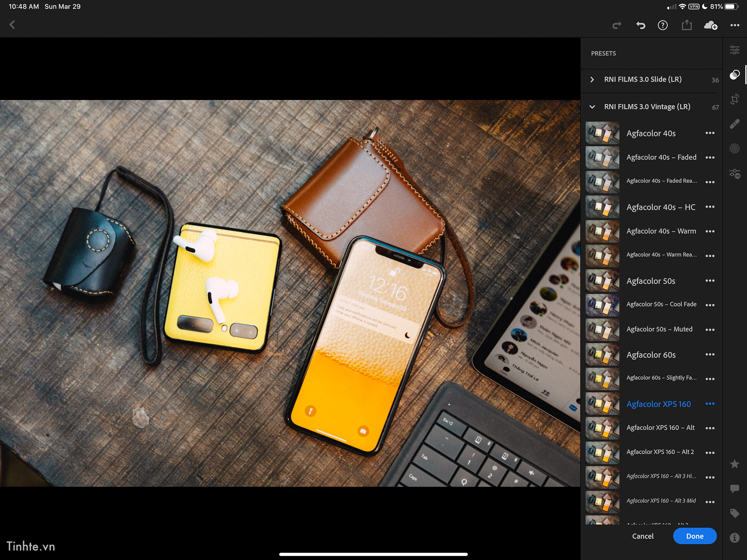Open options for Agfacolor 40s – Faded
This screenshot has width=747, height=560.
coord(710,158)
